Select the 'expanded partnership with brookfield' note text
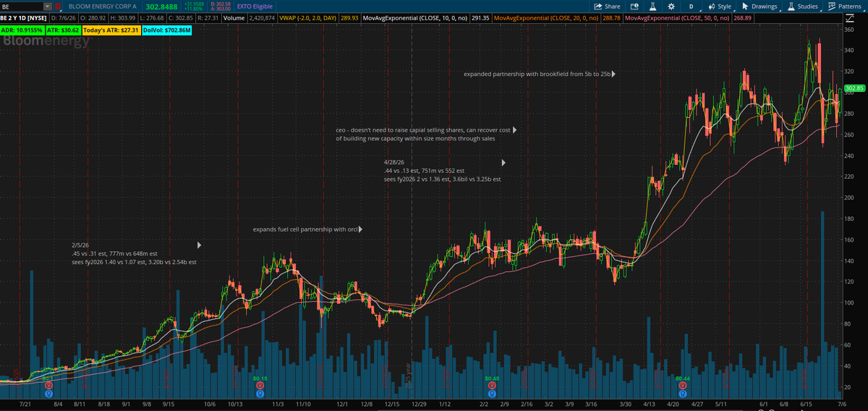868x411 pixels. [537, 74]
